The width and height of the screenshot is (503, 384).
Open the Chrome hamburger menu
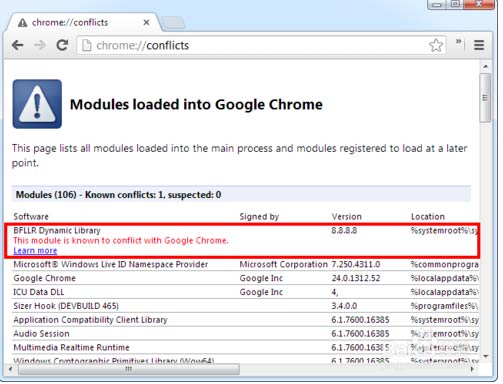[x=479, y=45]
